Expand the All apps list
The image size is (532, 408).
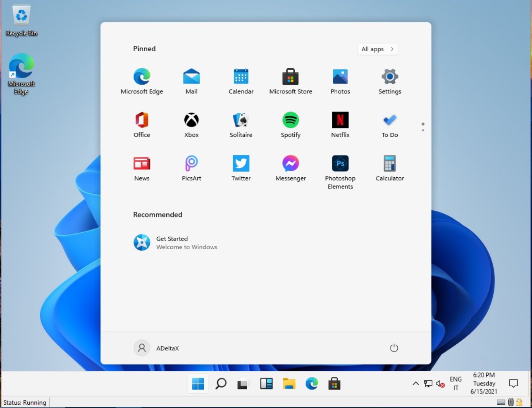pos(377,49)
